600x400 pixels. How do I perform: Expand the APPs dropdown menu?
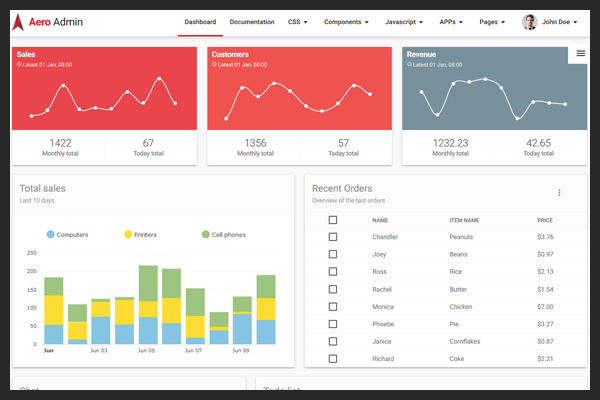coord(451,22)
